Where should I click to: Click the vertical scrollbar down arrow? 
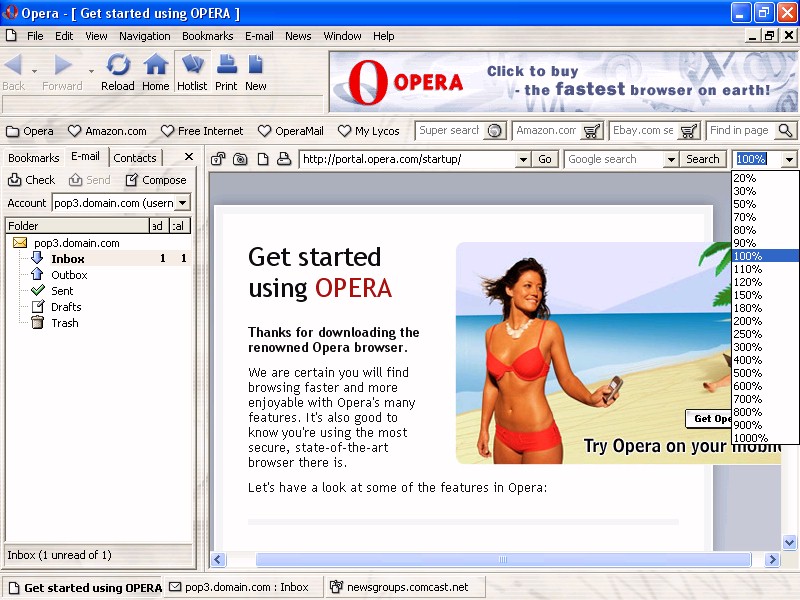789,542
